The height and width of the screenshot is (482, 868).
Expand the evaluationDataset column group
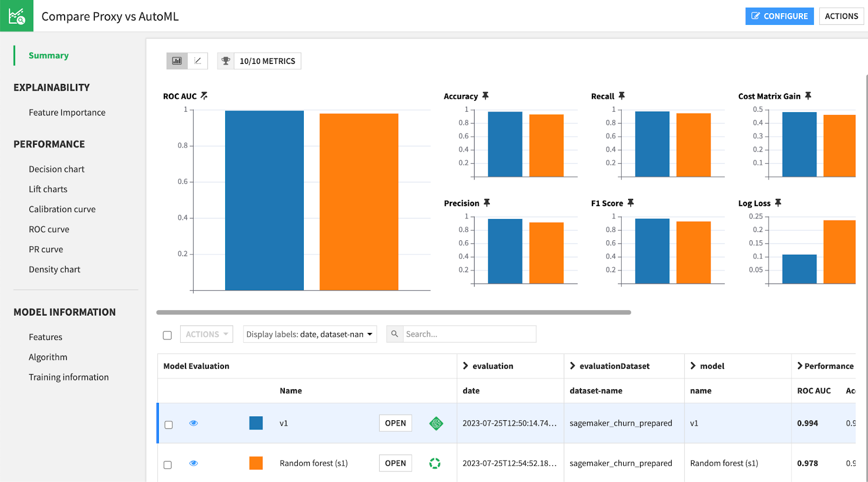pos(572,366)
